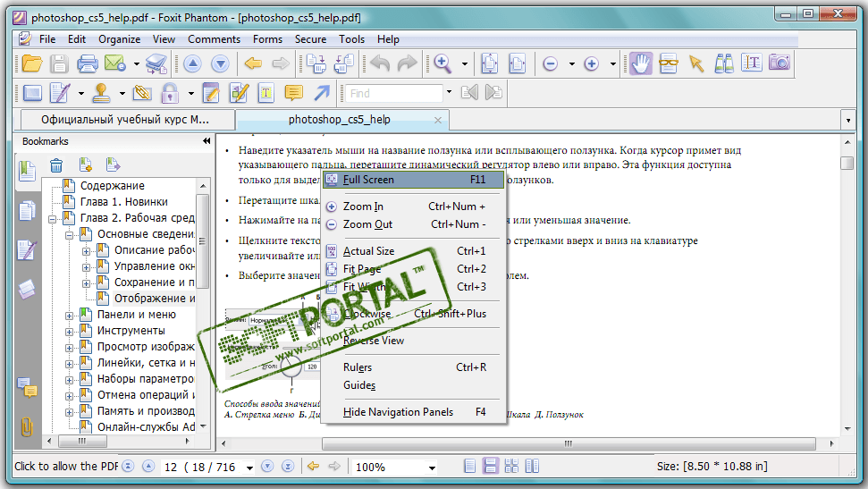Choose Guides menu entry

click(x=414, y=385)
